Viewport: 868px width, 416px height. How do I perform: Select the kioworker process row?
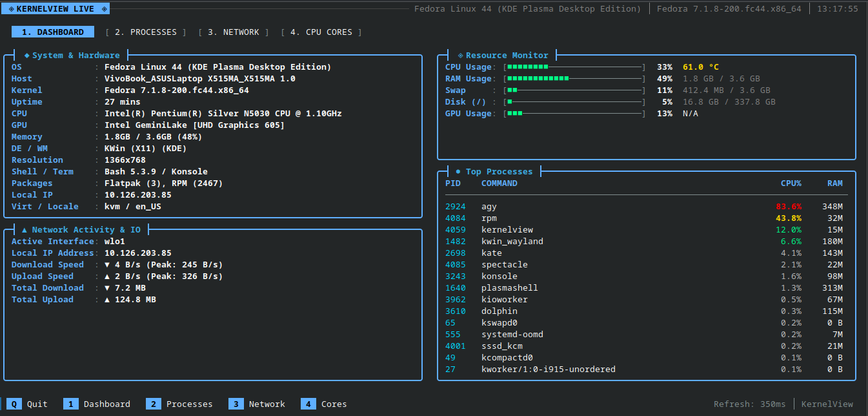(644, 299)
